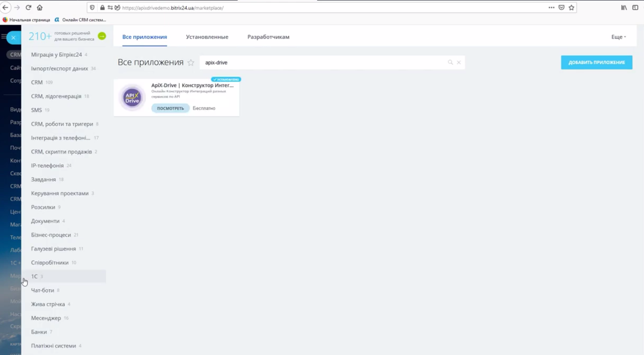Switch to the Все приложения tab

tap(144, 37)
